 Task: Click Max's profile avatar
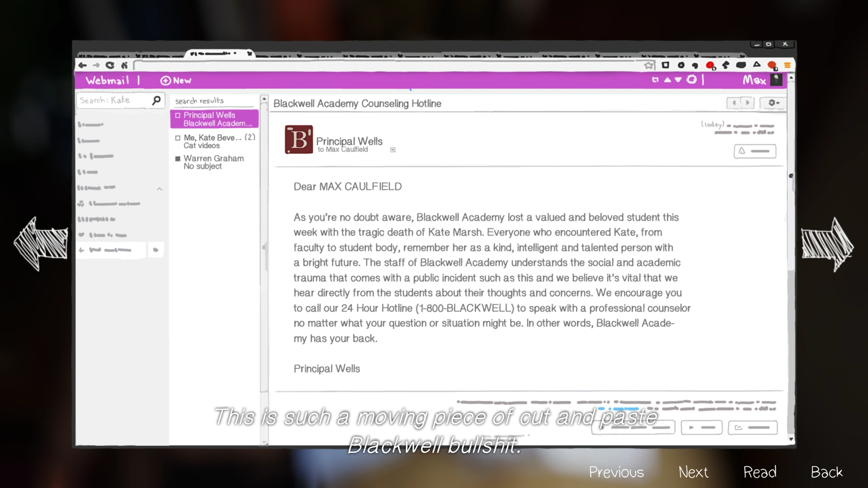(776, 80)
